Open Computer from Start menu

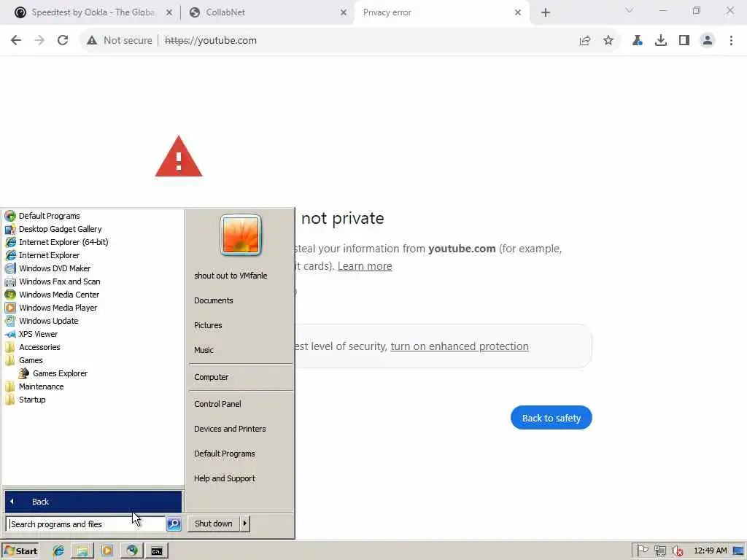[211, 377]
